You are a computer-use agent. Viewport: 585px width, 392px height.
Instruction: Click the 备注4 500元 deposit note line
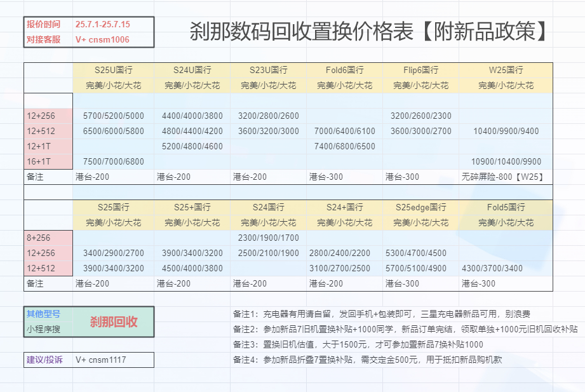(x=368, y=360)
